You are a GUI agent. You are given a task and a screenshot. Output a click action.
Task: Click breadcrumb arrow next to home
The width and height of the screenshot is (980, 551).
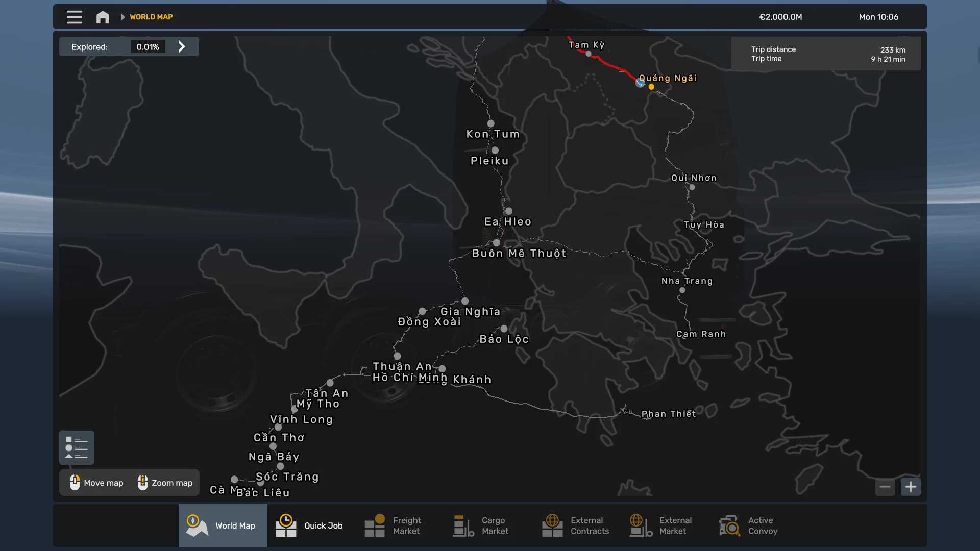[122, 17]
